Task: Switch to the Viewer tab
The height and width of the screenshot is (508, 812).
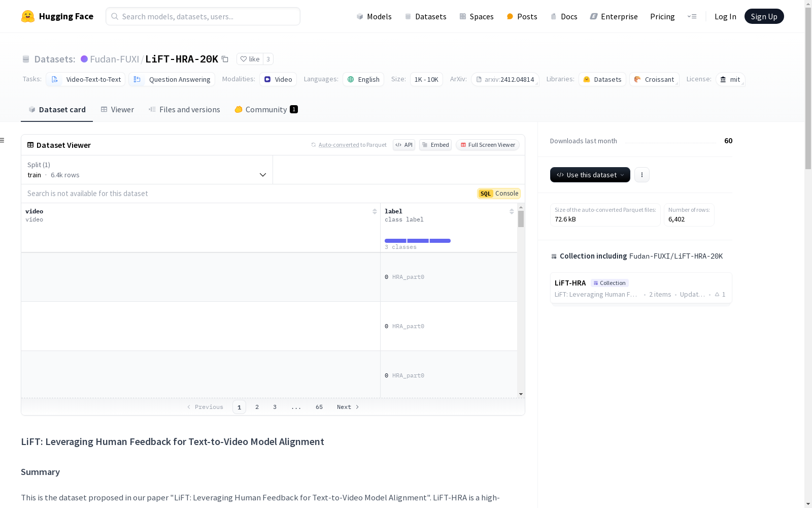Action: pos(117,110)
